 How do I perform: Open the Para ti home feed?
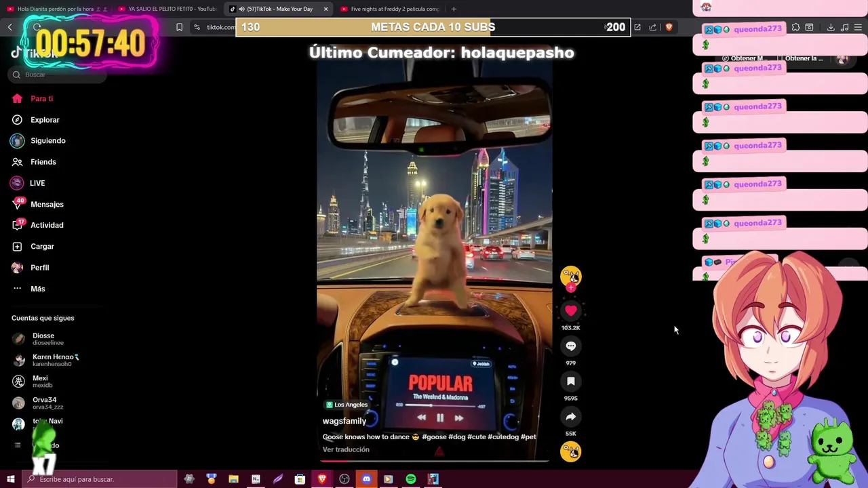pos(33,99)
